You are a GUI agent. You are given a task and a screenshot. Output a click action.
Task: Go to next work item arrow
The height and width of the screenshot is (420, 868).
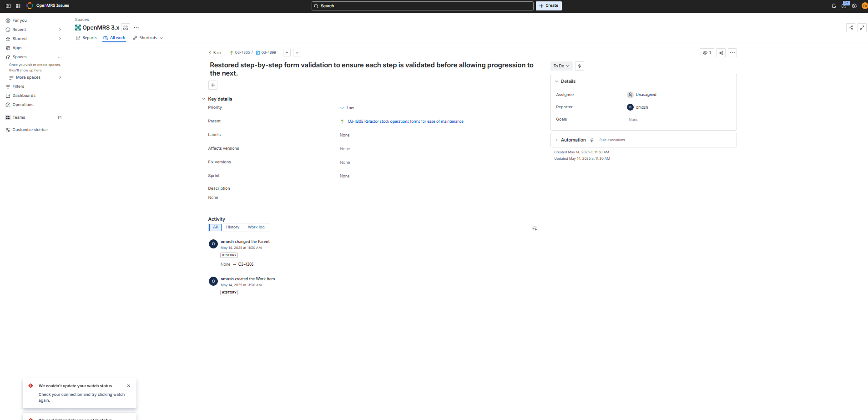297,53
